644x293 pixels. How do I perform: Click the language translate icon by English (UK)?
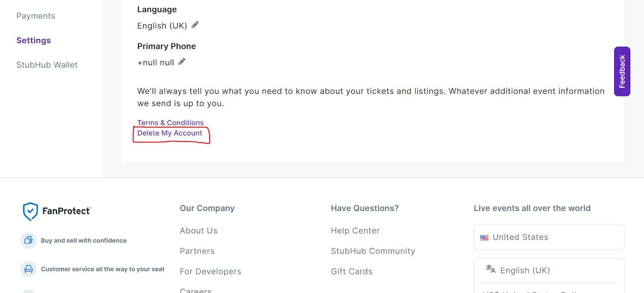pos(491,269)
